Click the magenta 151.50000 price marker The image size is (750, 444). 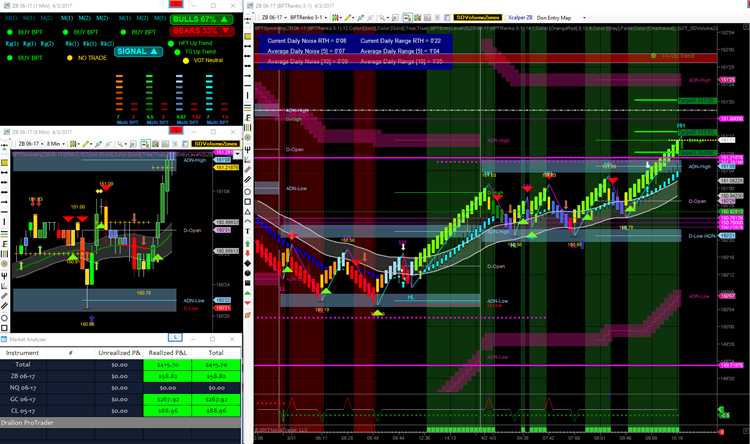[731, 119]
